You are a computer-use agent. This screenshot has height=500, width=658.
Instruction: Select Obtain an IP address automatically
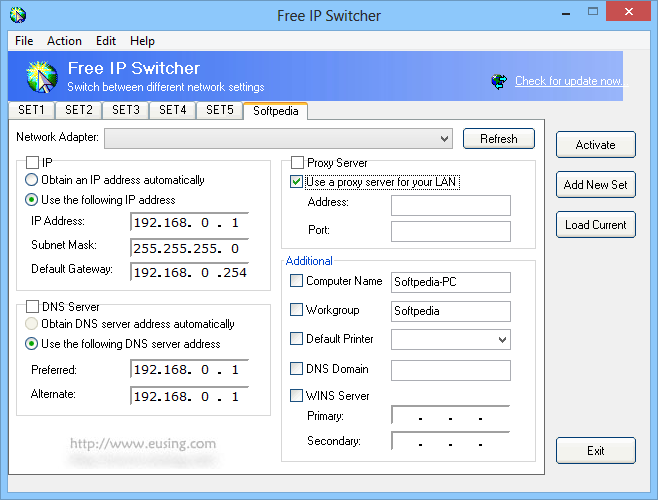[31, 180]
